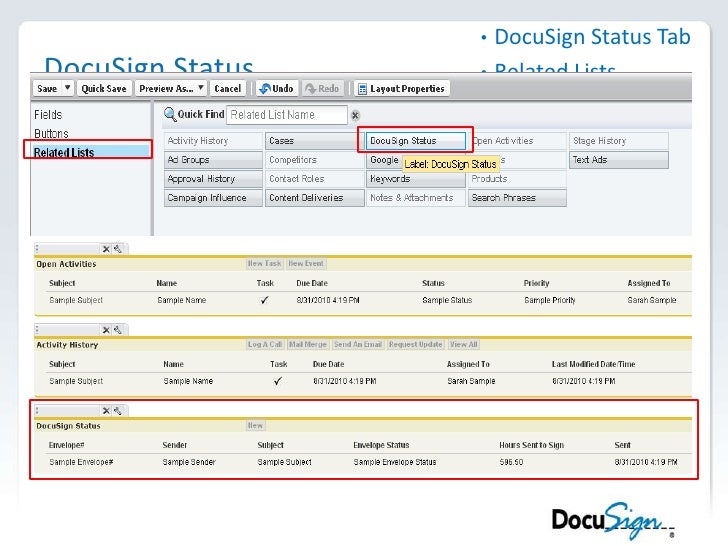Click the Hours Sent to Sign header
This screenshot has width=728, height=546.
pyautogui.click(x=532, y=445)
